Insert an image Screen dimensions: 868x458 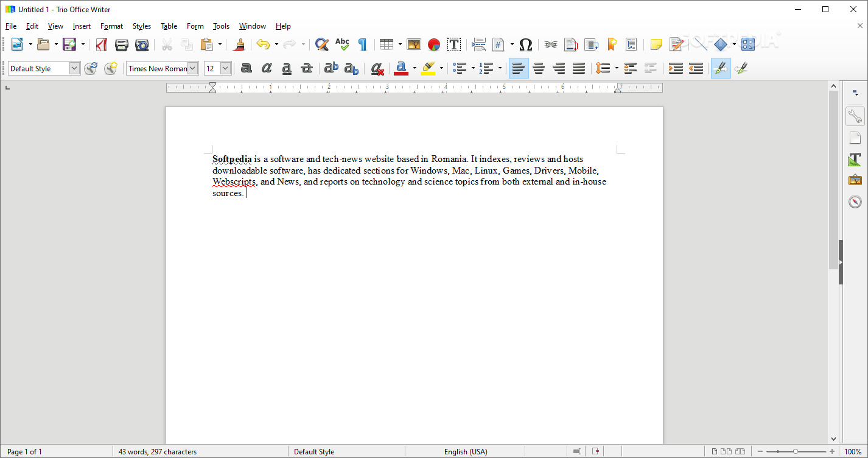tap(414, 44)
